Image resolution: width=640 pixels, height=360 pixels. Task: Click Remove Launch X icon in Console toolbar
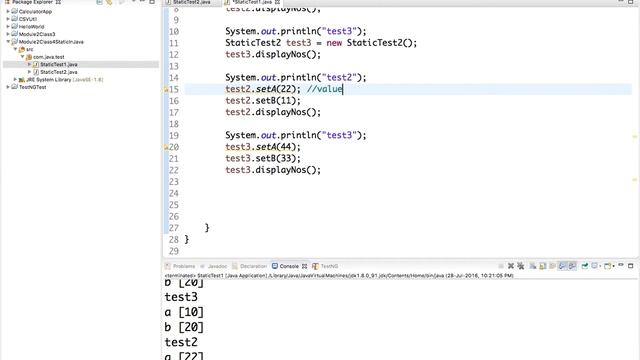pos(511,266)
